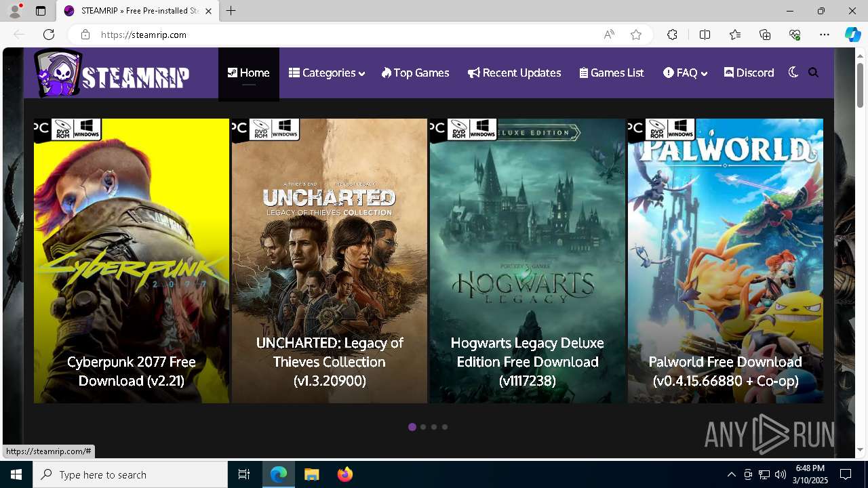Click the taskbar search box
The image size is (868, 488).
coord(130,474)
